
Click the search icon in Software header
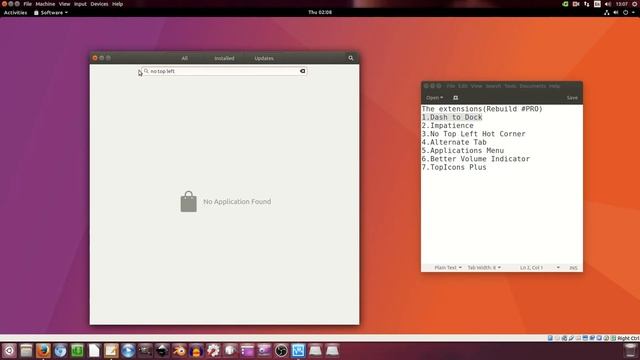351,58
